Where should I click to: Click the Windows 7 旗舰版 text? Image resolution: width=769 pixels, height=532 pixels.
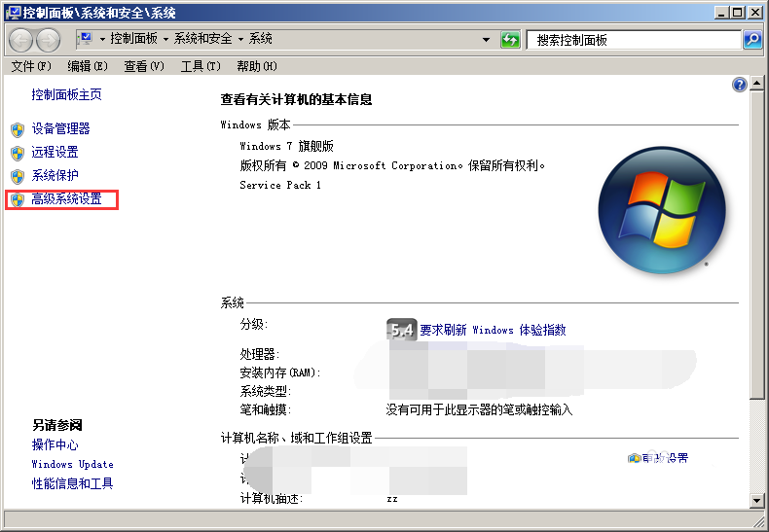[x=286, y=146]
